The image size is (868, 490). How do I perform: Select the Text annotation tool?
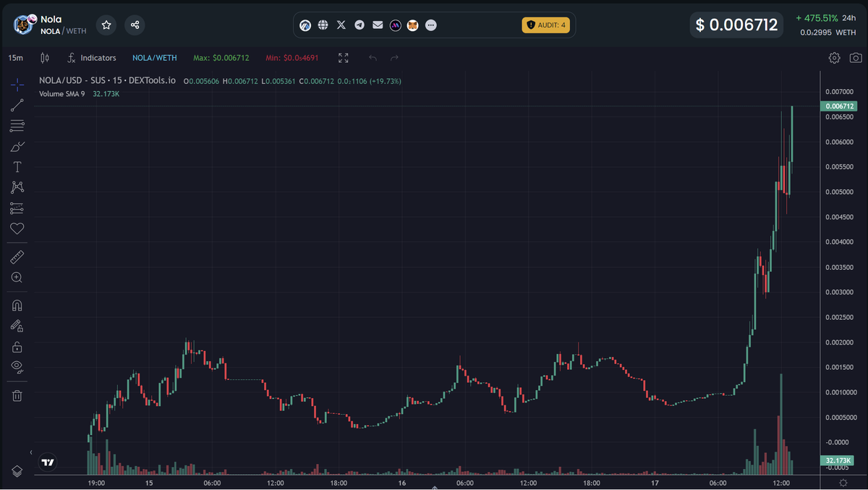point(17,166)
